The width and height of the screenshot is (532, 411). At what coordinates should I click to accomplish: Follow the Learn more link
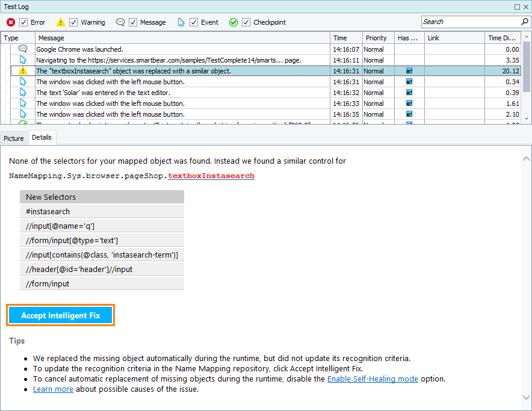pyautogui.click(x=53, y=389)
